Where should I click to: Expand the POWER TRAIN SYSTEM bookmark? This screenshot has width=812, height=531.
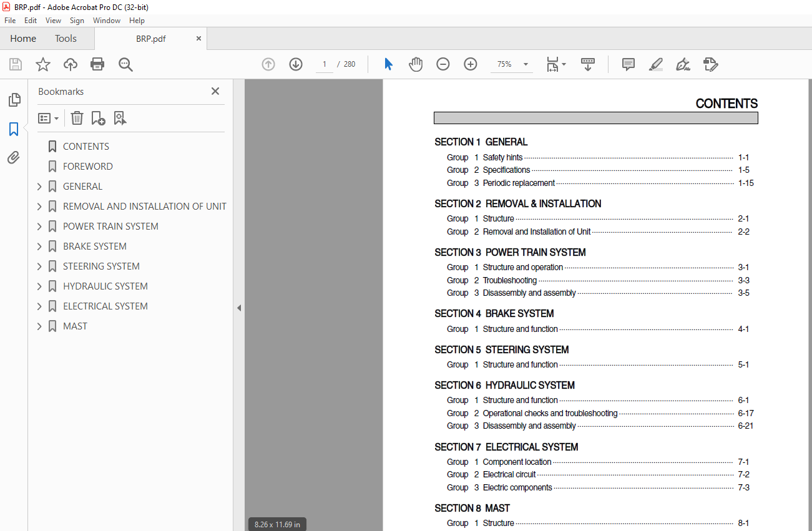click(39, 227)
